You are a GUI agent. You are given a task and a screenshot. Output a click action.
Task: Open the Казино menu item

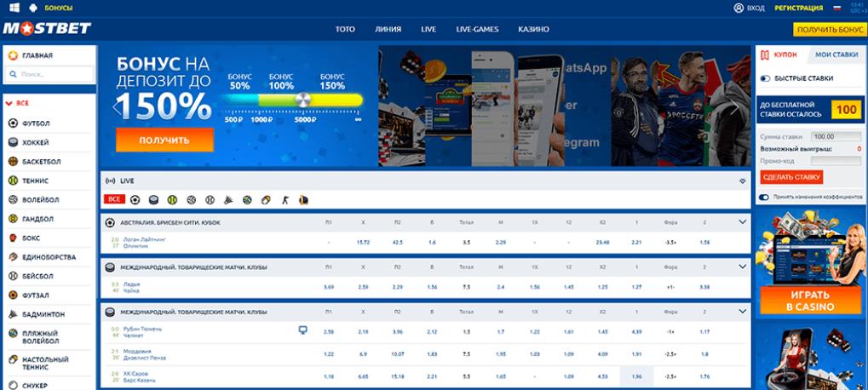pos(533,29)
